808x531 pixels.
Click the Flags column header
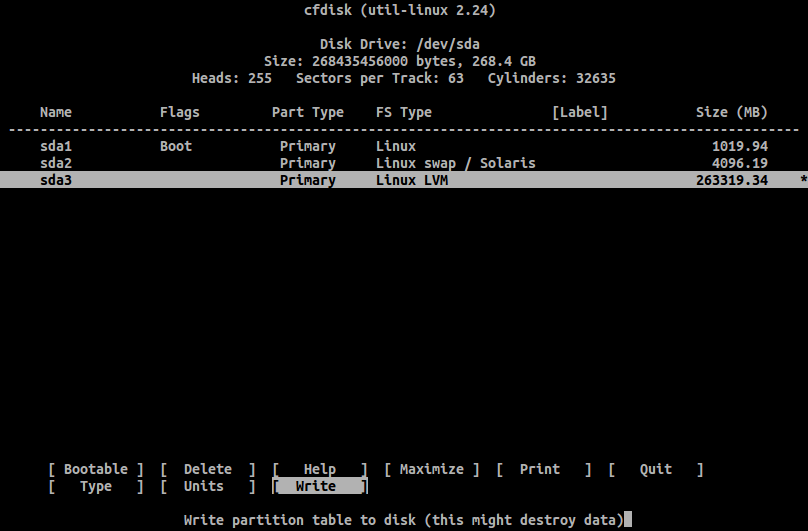pos(180,112)
